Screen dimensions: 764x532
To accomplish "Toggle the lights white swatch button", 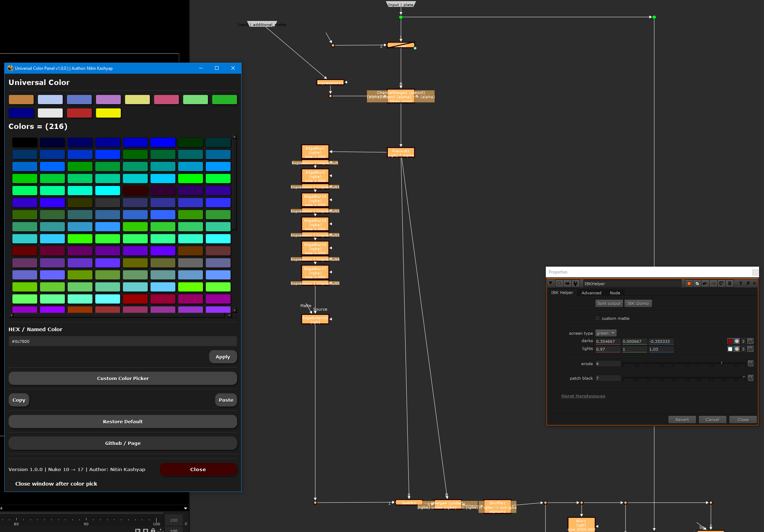I will tap(730, 349).
